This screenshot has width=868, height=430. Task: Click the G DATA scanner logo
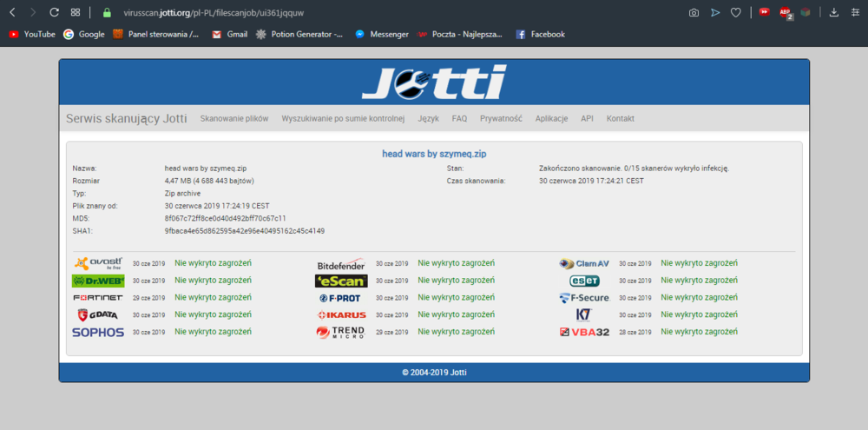tap(98, 314)
